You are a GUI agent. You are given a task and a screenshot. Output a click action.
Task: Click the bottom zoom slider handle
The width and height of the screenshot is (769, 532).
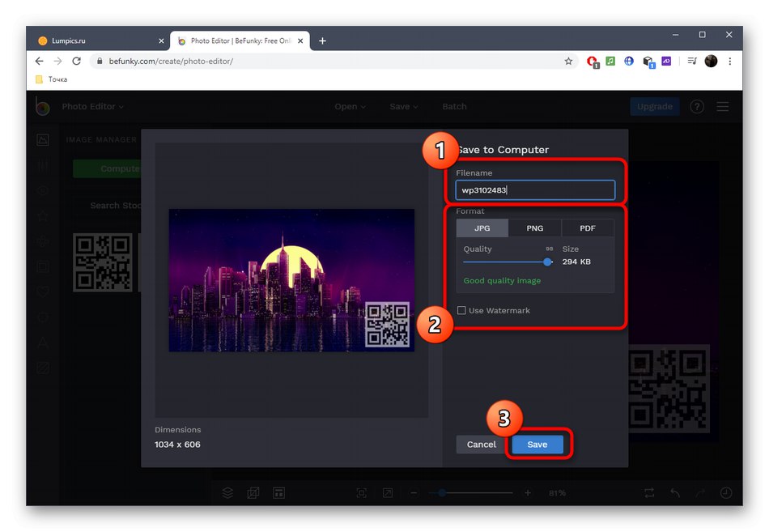coord(442,493)
